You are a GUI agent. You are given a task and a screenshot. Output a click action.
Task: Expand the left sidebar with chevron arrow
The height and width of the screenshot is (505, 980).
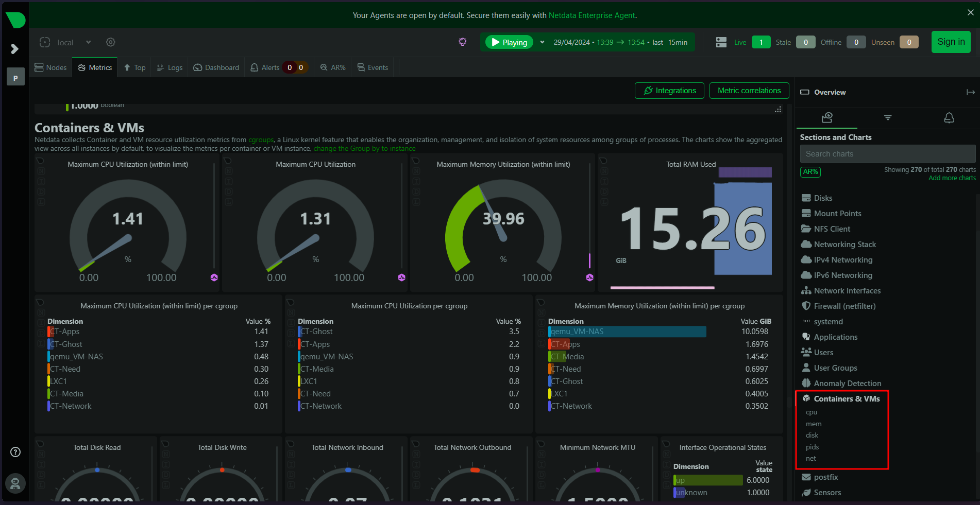click(x=15, y=49)
